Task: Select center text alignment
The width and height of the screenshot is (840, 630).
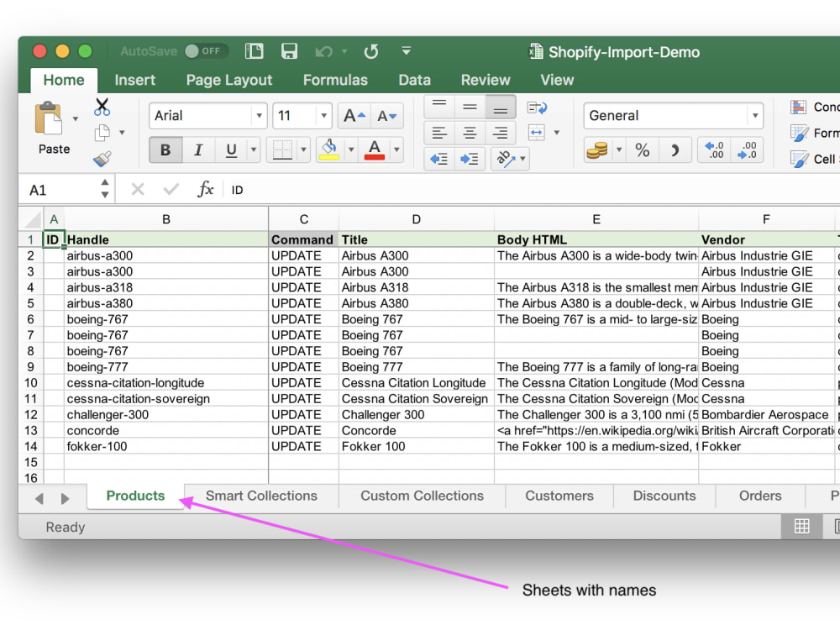Action: tap(470, 133)
